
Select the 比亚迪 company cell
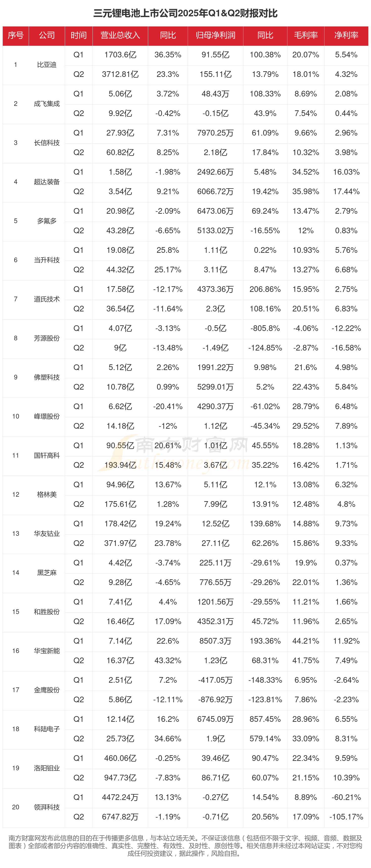[46, 65]
